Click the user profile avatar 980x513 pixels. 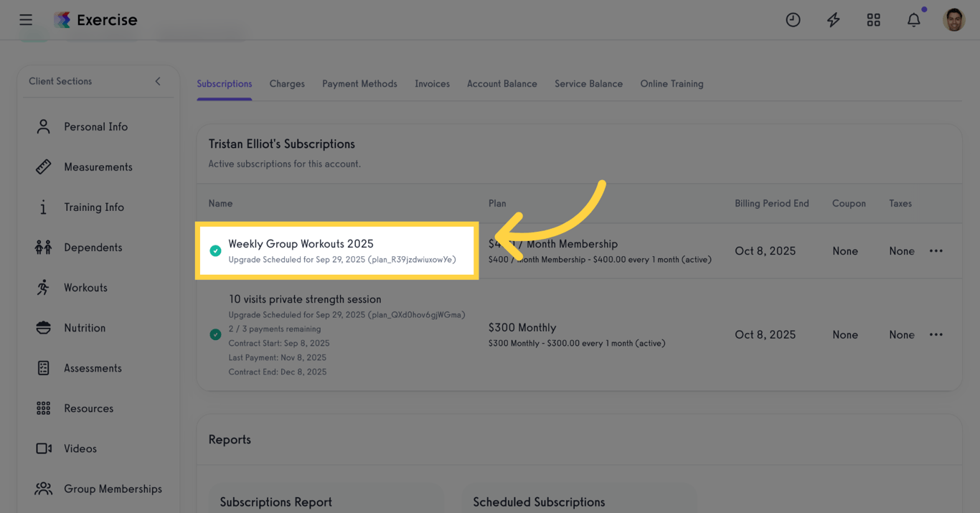pos(953,20)
